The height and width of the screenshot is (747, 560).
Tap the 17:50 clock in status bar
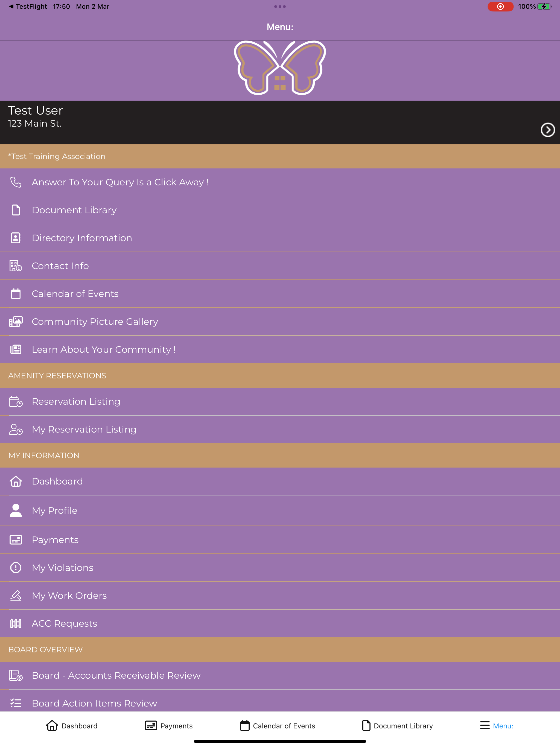click(x=62, y=6)
